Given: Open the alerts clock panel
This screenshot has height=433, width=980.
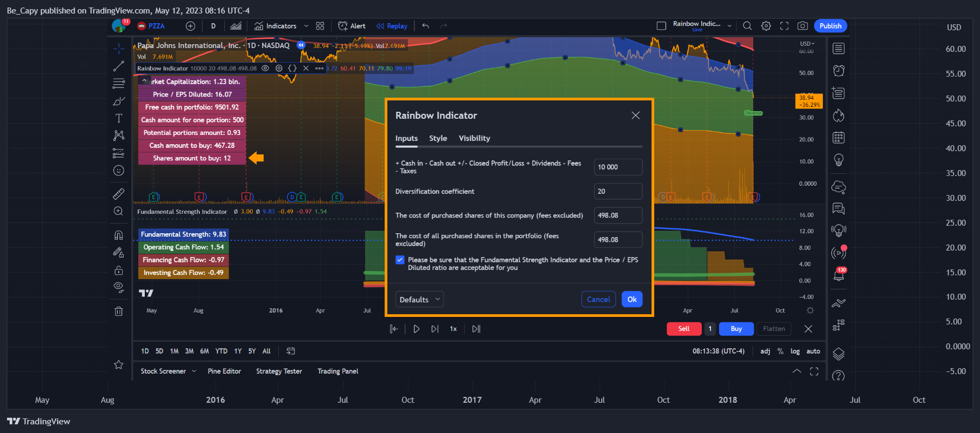Looking at the screenshot, I should click(838, 71).
